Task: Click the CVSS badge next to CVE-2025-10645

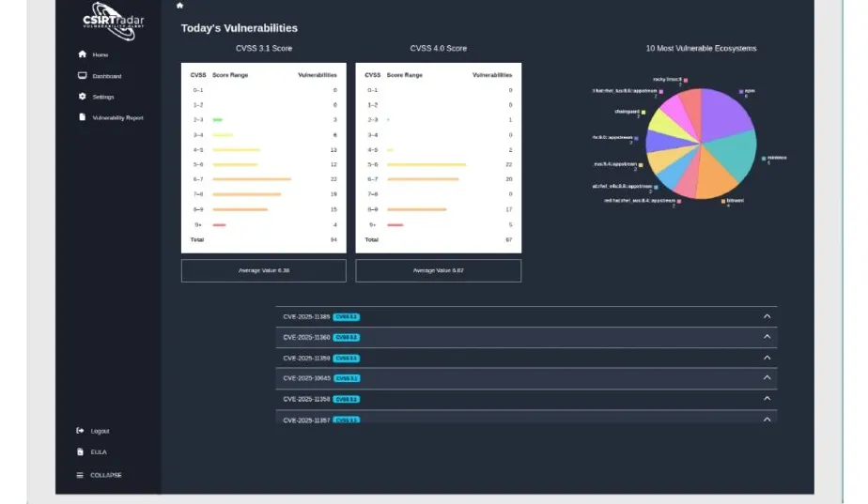Action: click(x=347, y=378)
